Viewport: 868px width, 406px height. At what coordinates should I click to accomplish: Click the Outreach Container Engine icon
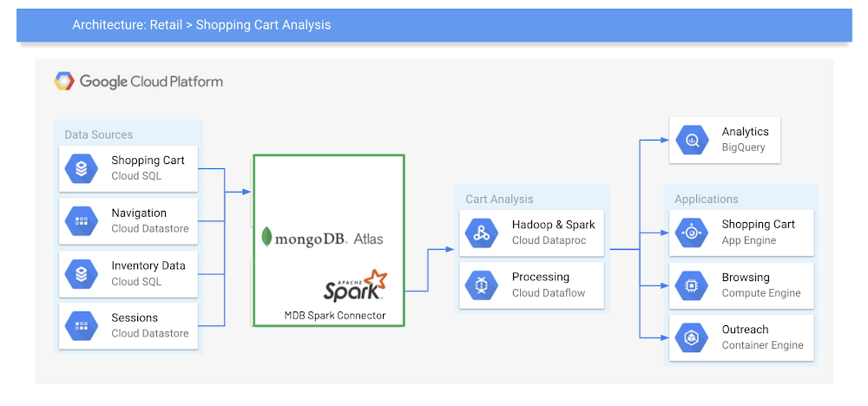pos(692,338)
